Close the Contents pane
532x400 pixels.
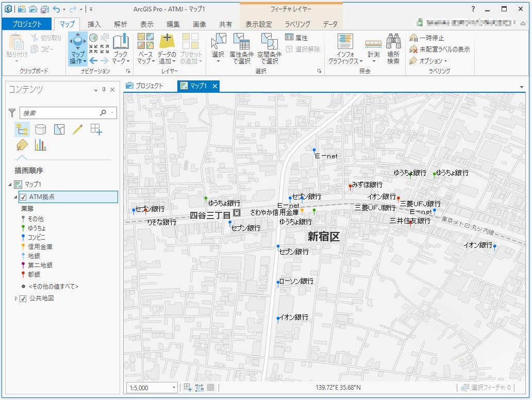[112, 90]
